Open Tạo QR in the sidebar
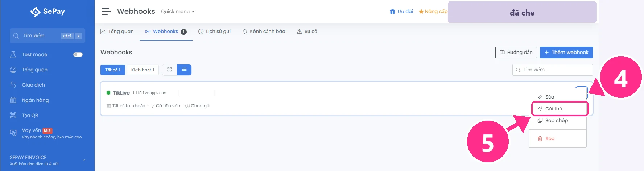Viewport: 644px width, 171px height. coord(30,115)
